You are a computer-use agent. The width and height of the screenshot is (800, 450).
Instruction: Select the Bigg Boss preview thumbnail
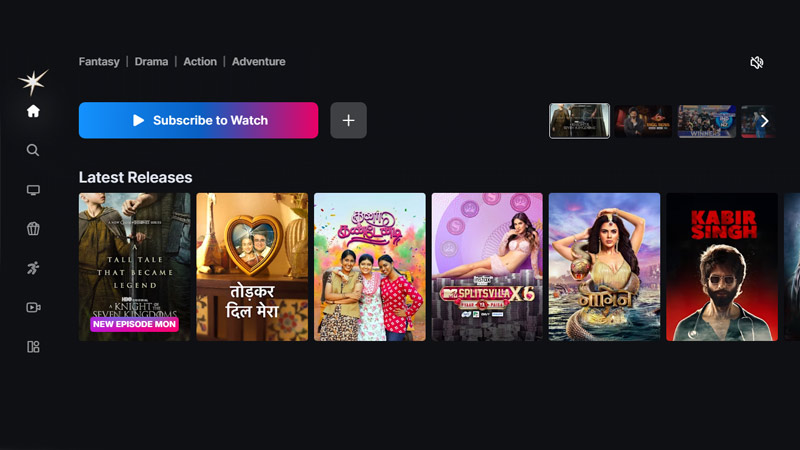click(x=643, y=121)
